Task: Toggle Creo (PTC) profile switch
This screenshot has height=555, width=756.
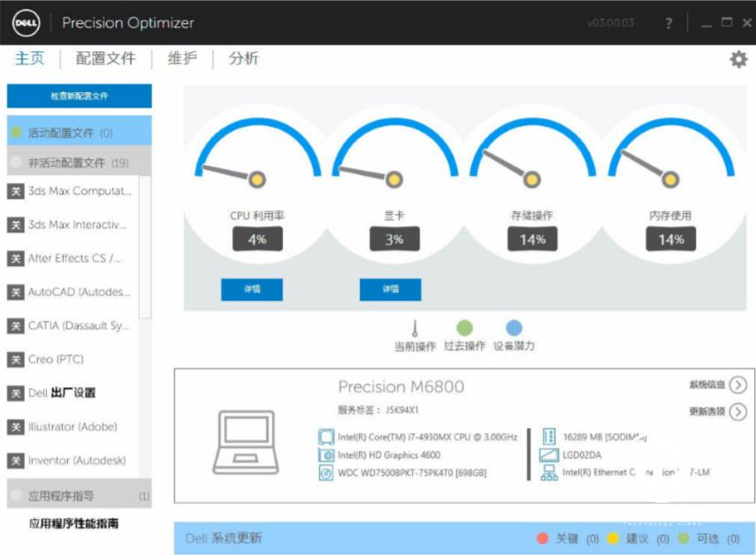Action: pyautogui.click(x=15, y=360)
